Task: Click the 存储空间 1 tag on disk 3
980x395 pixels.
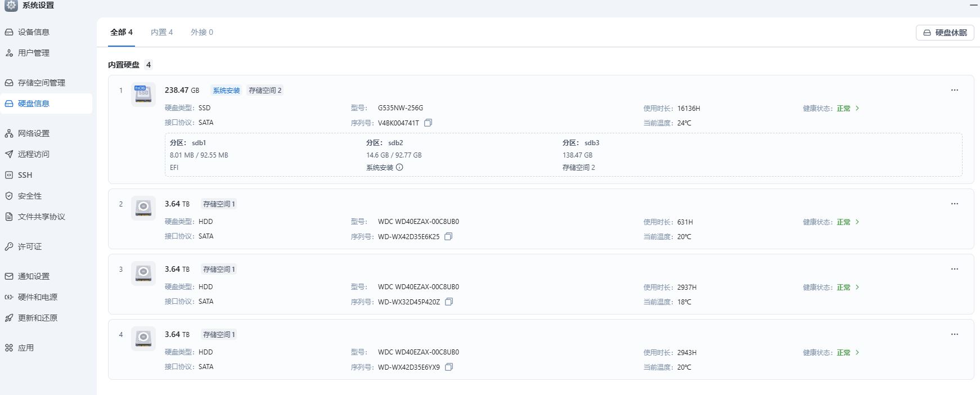Action: click(x=219, y=270)
